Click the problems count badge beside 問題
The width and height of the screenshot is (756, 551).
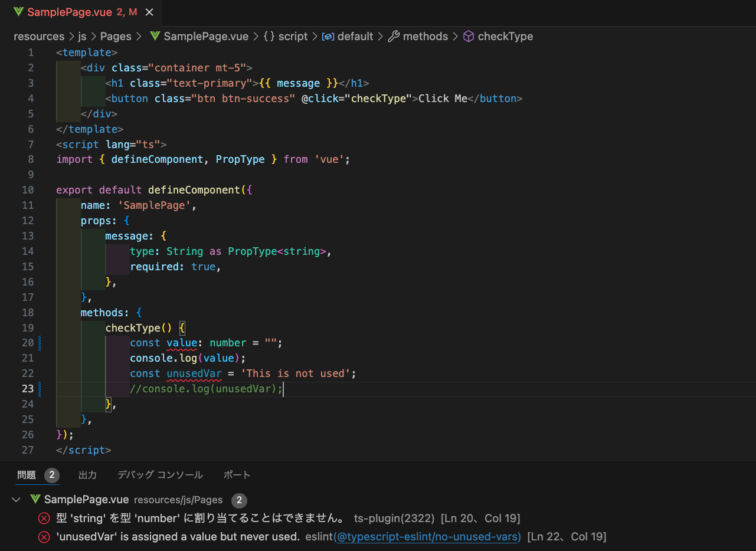[x=52, y=475]
